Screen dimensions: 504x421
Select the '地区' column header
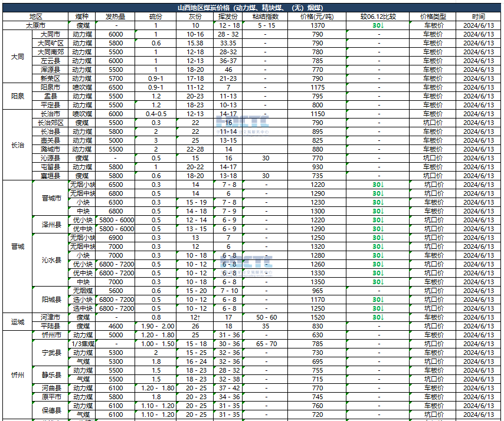tap(35, 17)
